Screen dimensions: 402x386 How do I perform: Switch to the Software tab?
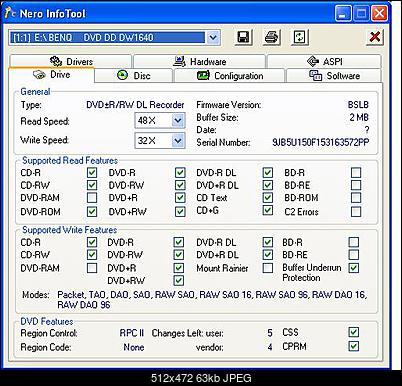click(x=334, y=76)
